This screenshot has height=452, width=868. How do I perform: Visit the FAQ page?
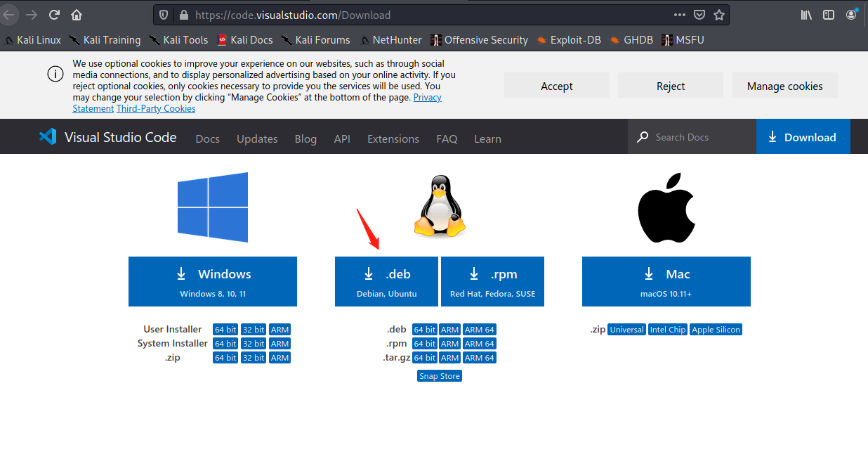click(447, 138)
